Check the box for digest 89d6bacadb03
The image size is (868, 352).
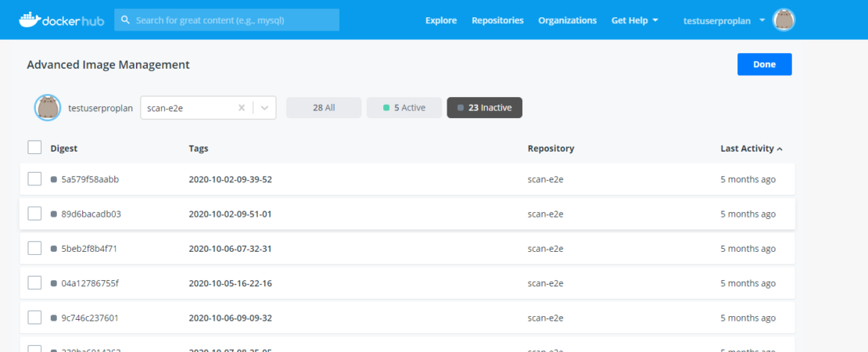[34, 214]
